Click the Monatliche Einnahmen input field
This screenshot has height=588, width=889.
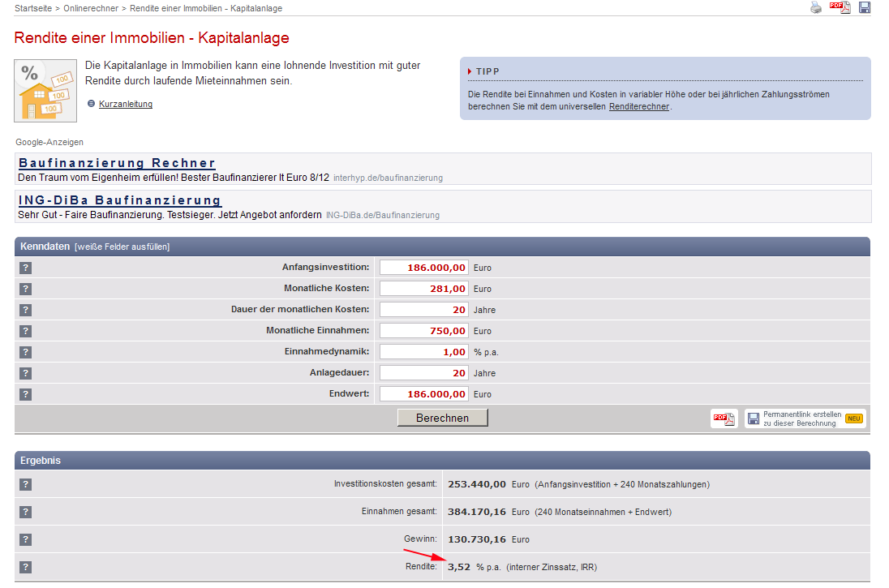pyautogui.click(x=424, y=331)
